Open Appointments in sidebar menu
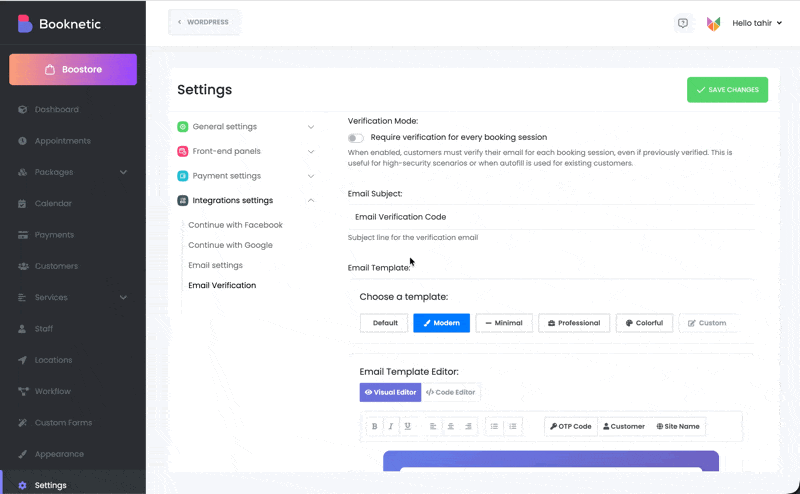The image size is (800, 494). (62, 141)
